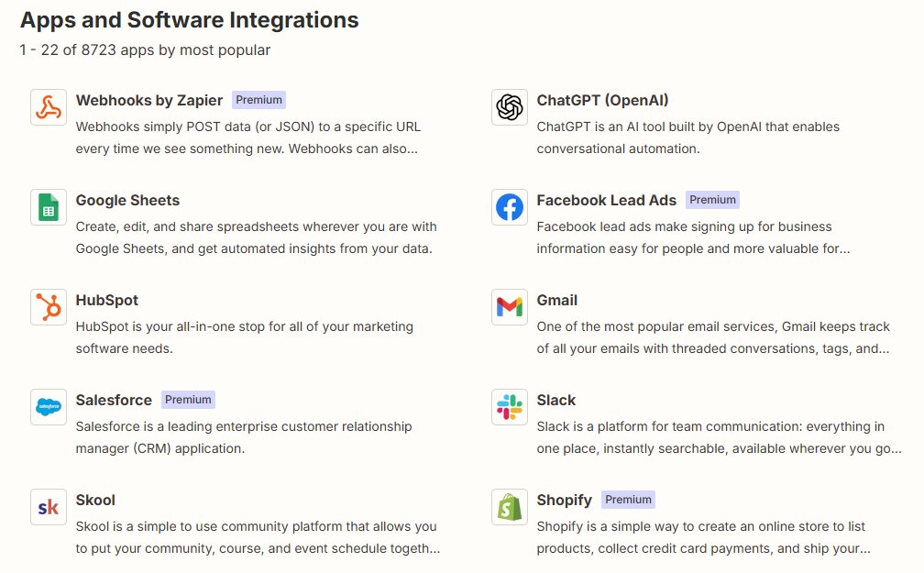Open the Webhooks by Zapier title link

coord(149,100)
